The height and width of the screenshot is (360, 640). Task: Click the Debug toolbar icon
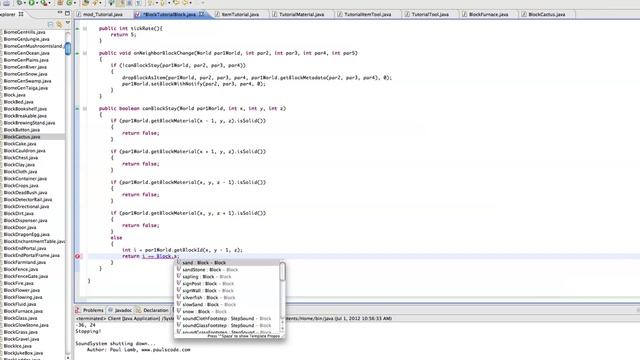(x=20, y=2)
